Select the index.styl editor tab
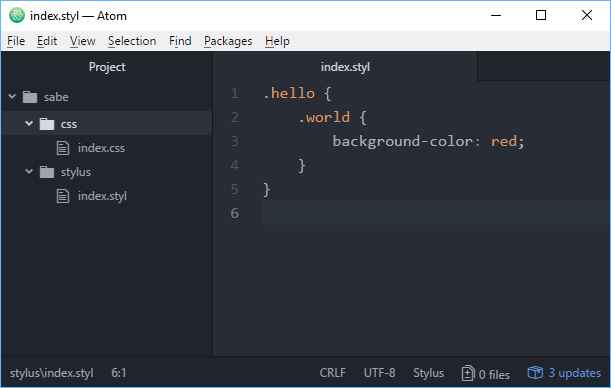Viewport: 611px width, 388px height. 345,67
